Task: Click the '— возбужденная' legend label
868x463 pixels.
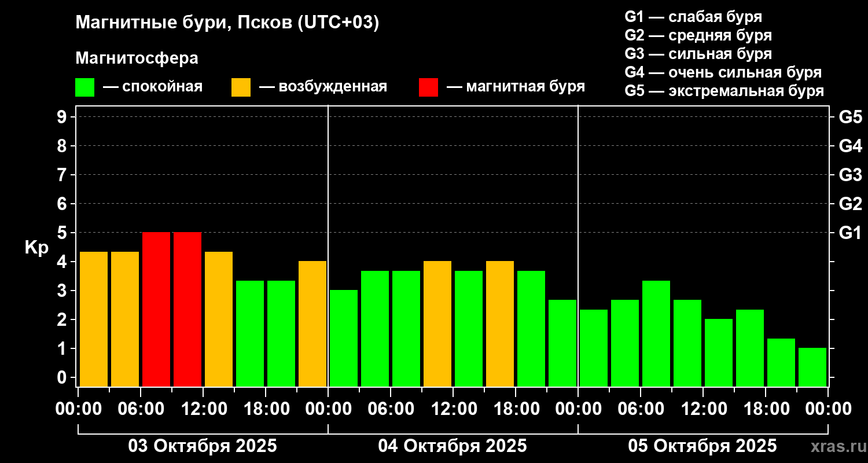Action: [x=323, y=87]
